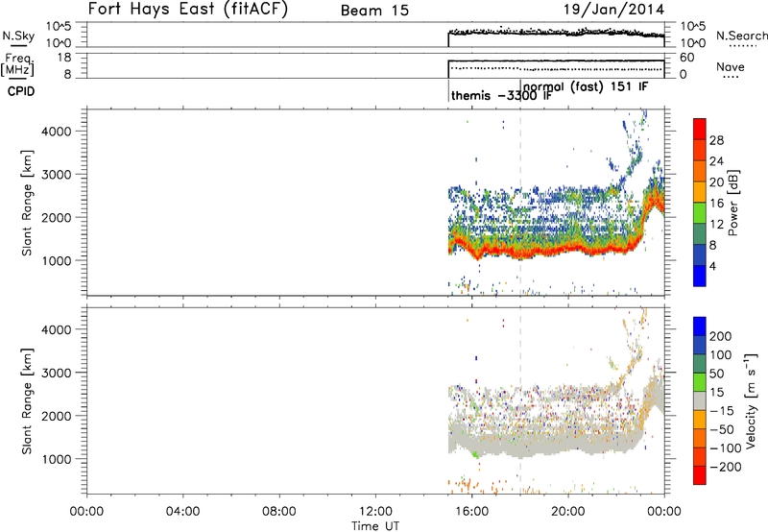The height and width of the screenshot is (532, 768).
Task: Click the '18' tick on frequency axis
Action: point(64,58)
